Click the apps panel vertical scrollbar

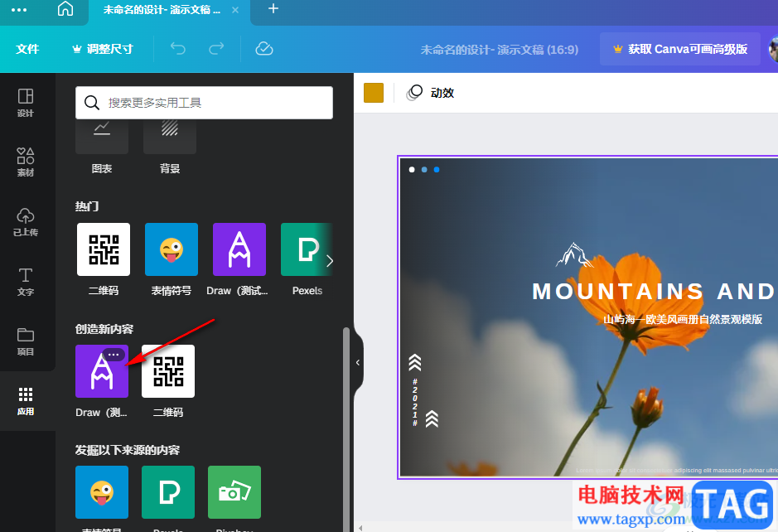click(346, 429)
